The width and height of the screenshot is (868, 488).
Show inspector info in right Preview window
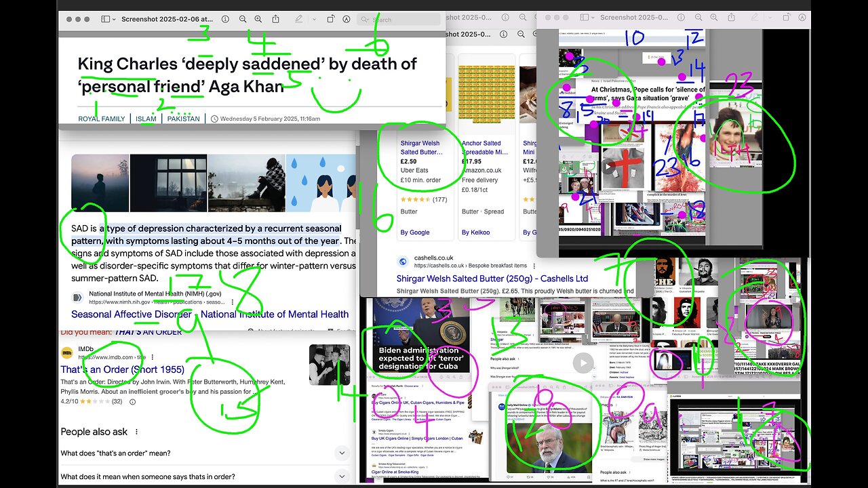681,17
